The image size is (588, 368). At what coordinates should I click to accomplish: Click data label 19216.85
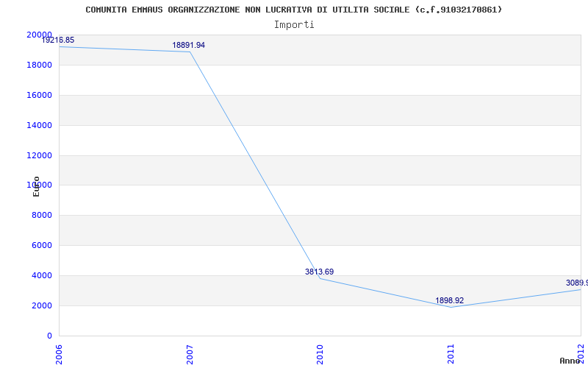coord(58,40)
